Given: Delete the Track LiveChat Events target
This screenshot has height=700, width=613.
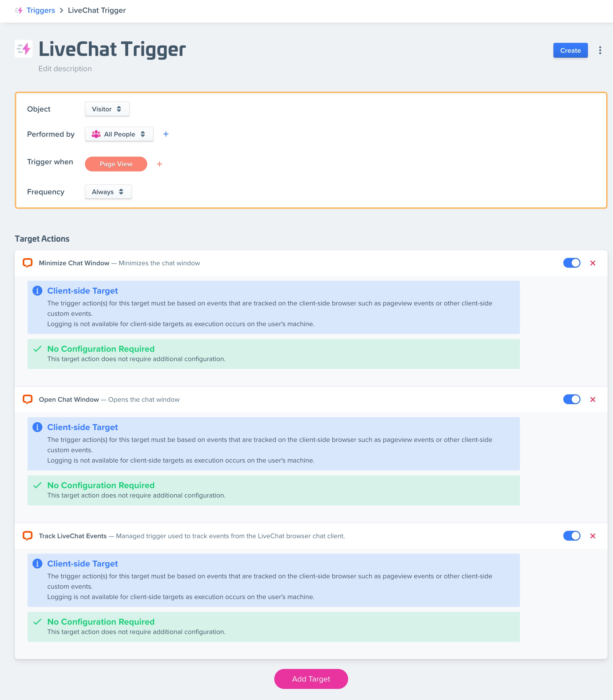Looking at the screenshot, I should pos(593,536).
